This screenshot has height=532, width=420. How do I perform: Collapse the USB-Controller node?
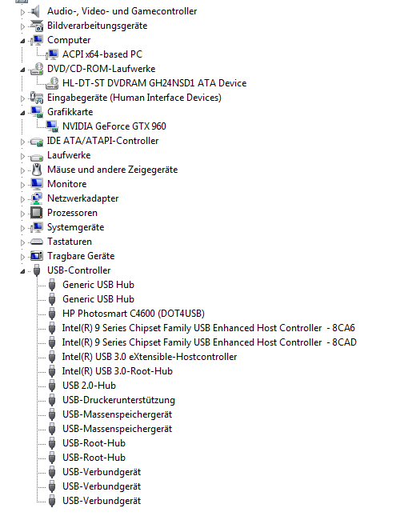tap(22, 271)
